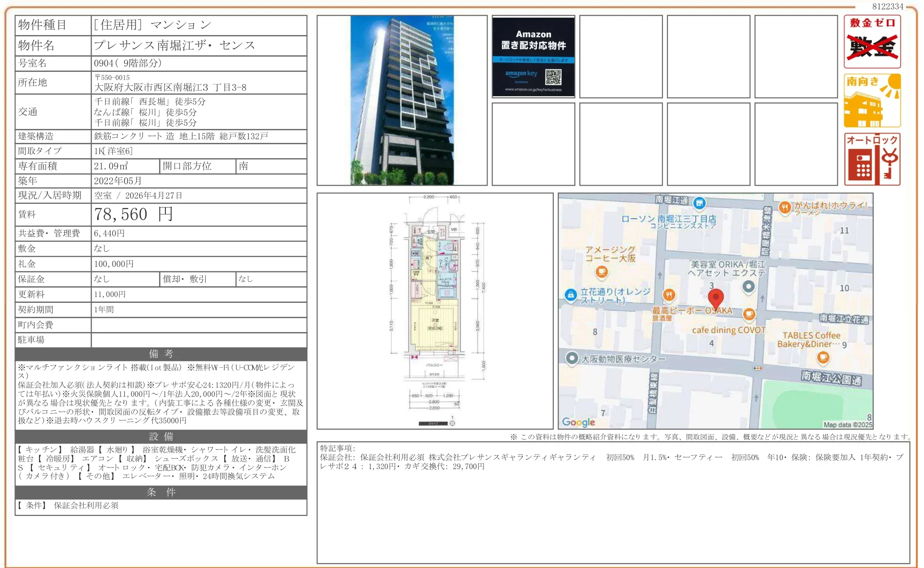Viewport: 924px width, 568px height.
Task: Click the 78,560円 rent value
Action: [x=133, y=214]
